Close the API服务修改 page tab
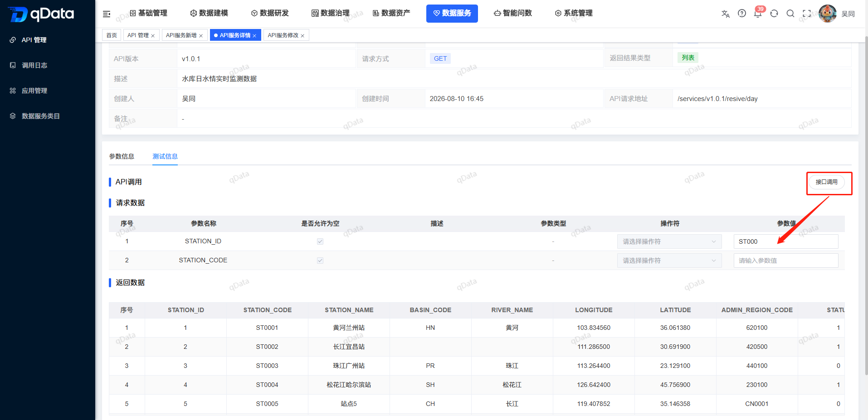868x420 pixels. click(302, 36)
